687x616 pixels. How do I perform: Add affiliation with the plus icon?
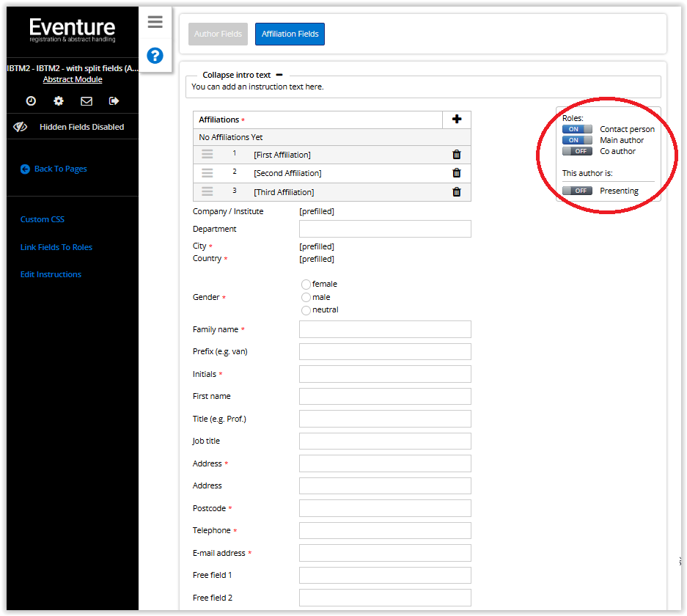coord(457,120)
